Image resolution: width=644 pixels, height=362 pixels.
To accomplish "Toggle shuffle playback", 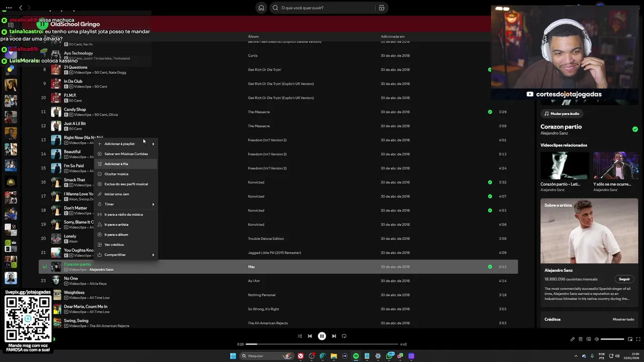I will tap(300, 336).
